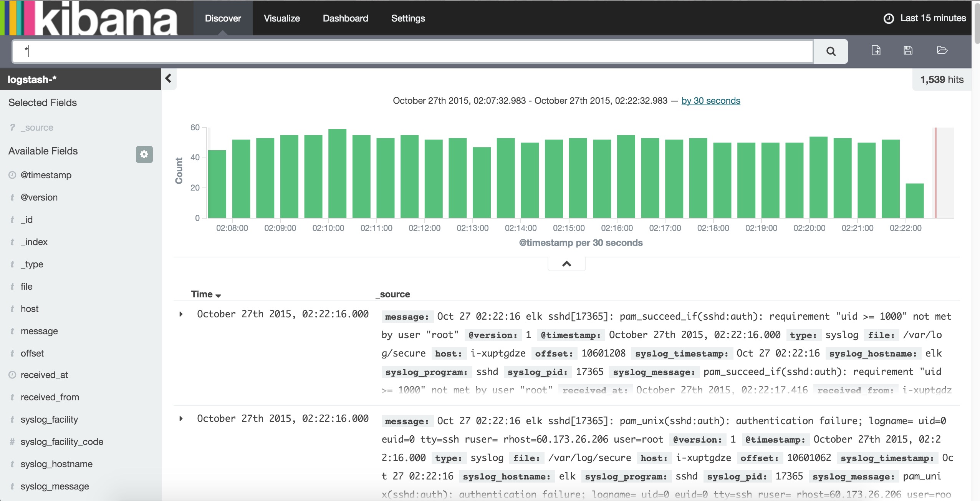Click the short histogram bar at 02:22:00
The height and width of the screenshot is (501, 980).
coord(915,201)
